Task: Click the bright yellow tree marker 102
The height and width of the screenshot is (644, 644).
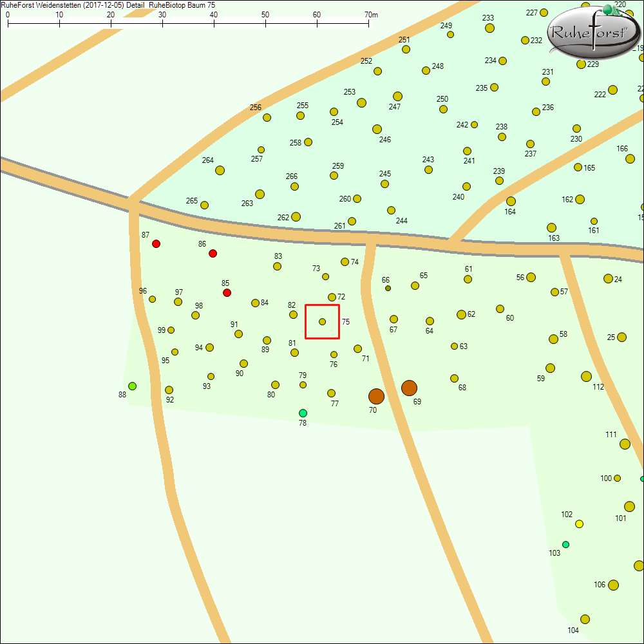Action: [579, 524]
